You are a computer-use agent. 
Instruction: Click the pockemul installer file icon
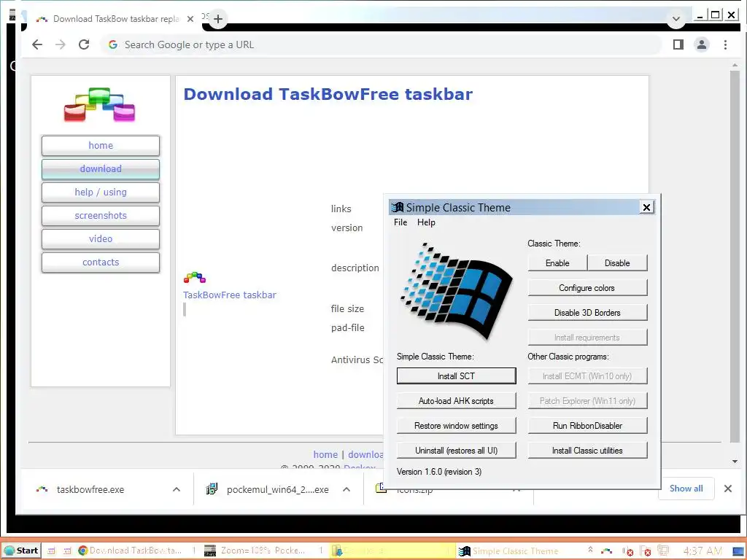coord(212,489)
